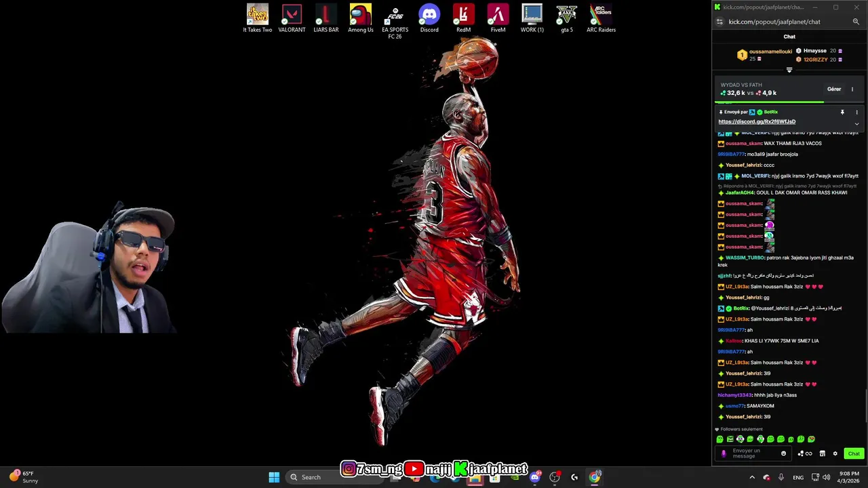This screenshot has height=488, width=868.
Task: Open the 65°F Sunny weather widget
Action: (x=23, y=477)
